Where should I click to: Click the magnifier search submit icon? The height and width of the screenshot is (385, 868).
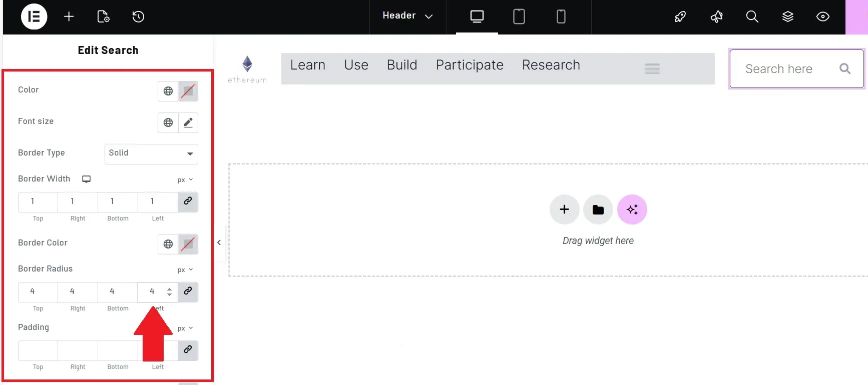tap(845, 68)
